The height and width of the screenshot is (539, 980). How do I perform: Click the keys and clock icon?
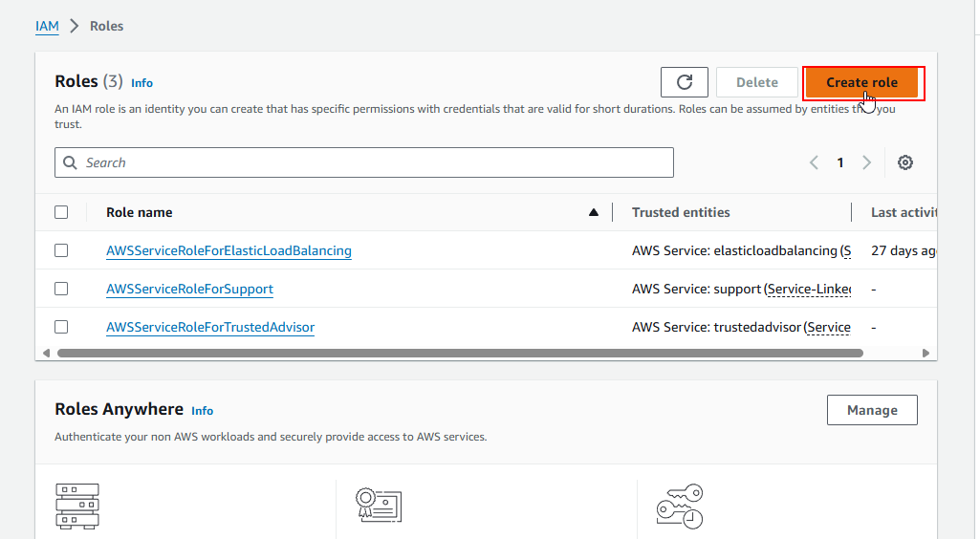[680, 507]
